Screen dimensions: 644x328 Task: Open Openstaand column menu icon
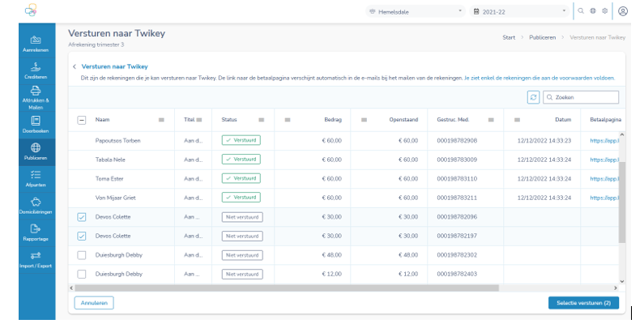(x=364, y=120)
